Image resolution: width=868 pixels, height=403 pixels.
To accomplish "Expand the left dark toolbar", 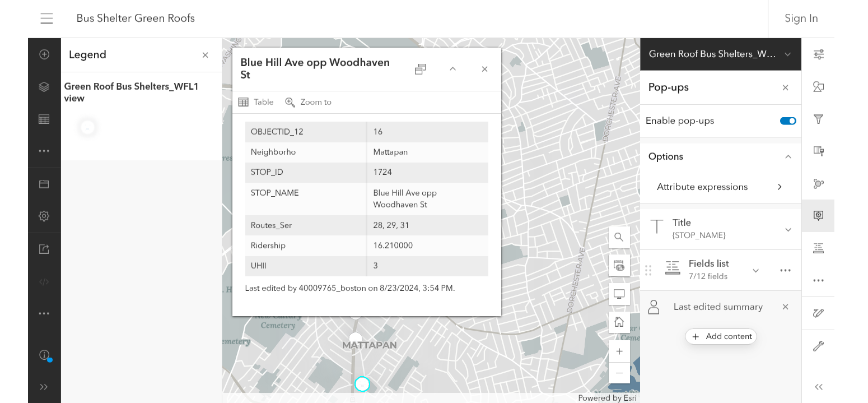I will 44,387.
